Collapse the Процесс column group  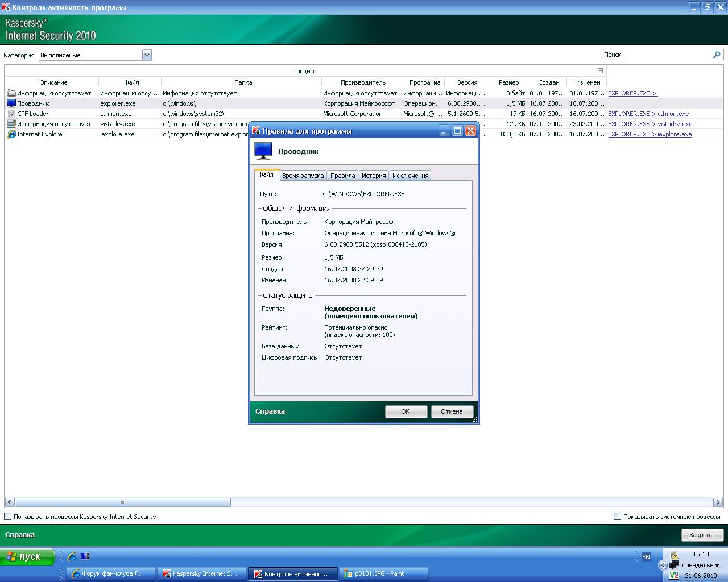(600, 71)
